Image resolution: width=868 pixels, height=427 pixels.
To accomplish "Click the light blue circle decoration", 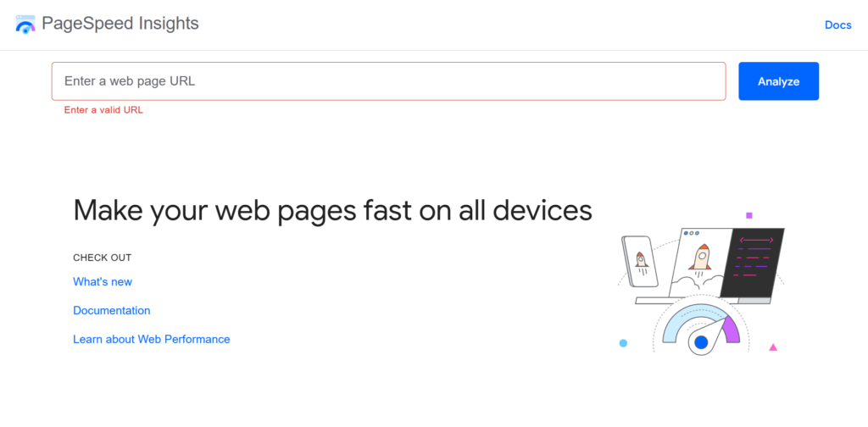I will (623, 343).
